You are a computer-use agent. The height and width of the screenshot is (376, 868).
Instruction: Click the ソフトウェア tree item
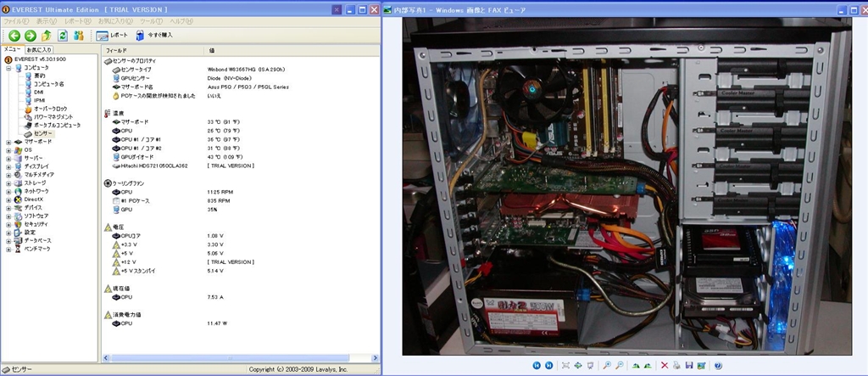click(x=31, y=216)
